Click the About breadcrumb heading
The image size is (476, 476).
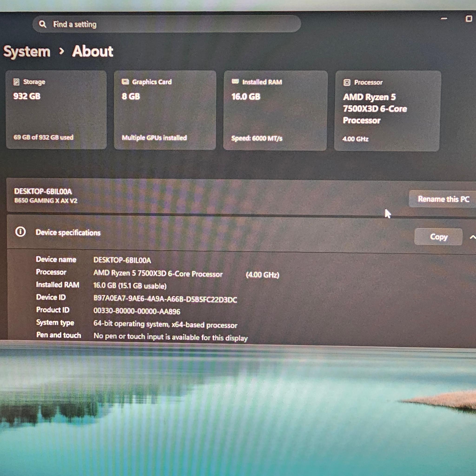tap(93, 51)
